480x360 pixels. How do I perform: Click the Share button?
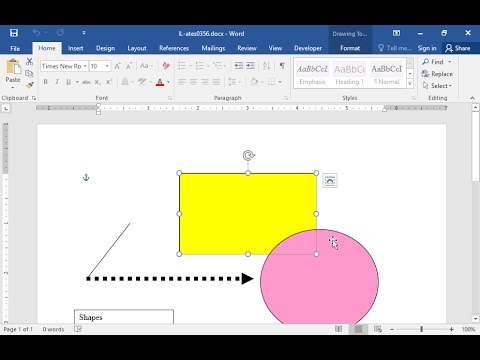(x=458, y=48)
